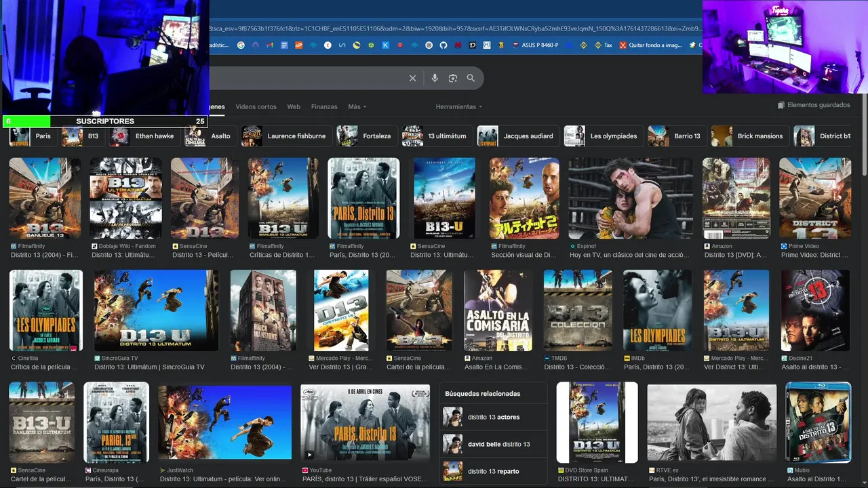This screenshot has width=868, height=488.
Task: Expand the Más dropdown menu
Action: 357,107
